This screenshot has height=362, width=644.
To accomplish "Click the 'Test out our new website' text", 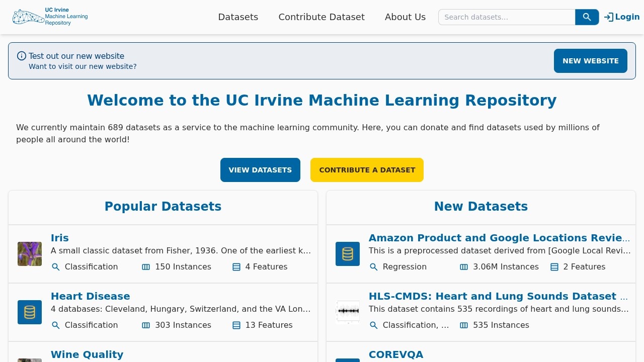I will [x=76, y=56].
